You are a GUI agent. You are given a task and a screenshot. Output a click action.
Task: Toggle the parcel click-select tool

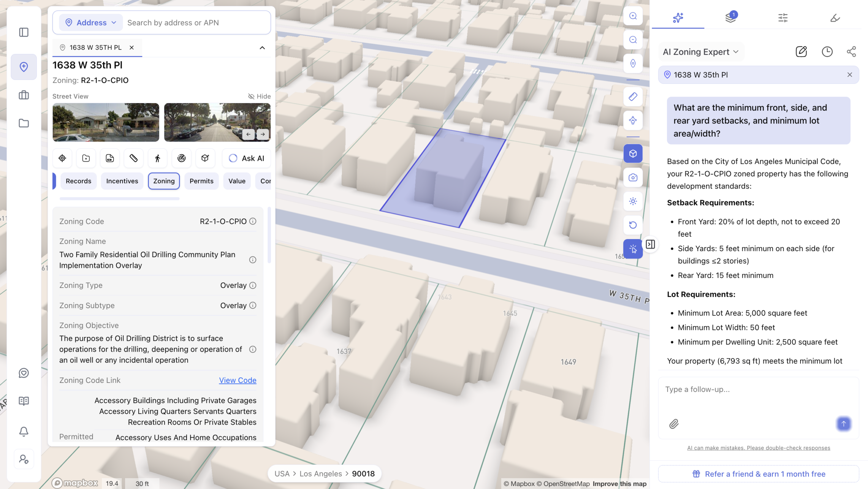633,249
